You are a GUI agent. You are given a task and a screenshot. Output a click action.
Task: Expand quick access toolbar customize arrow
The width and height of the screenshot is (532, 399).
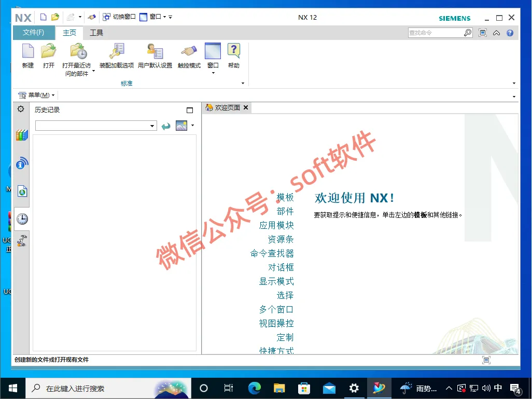170,17
